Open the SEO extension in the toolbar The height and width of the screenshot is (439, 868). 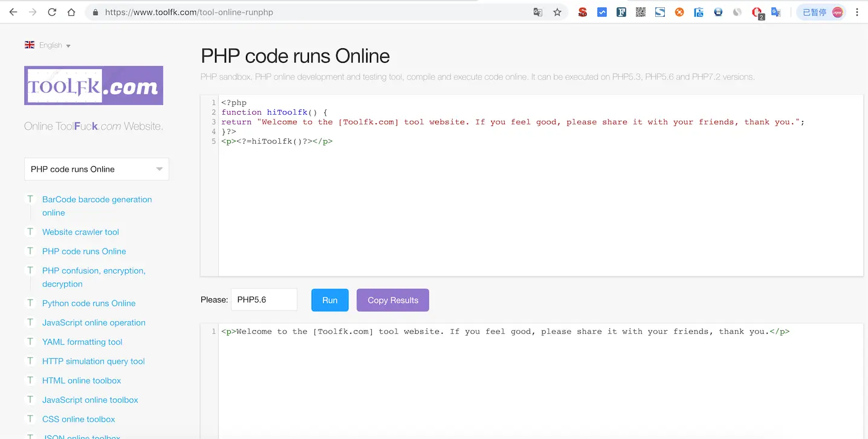[x=582, y=11]
